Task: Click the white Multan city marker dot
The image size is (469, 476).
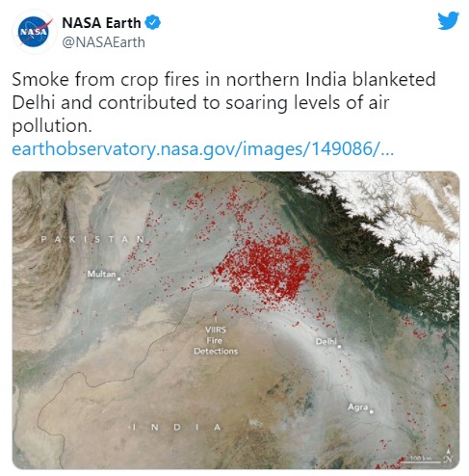Action: tap(119, 279)
